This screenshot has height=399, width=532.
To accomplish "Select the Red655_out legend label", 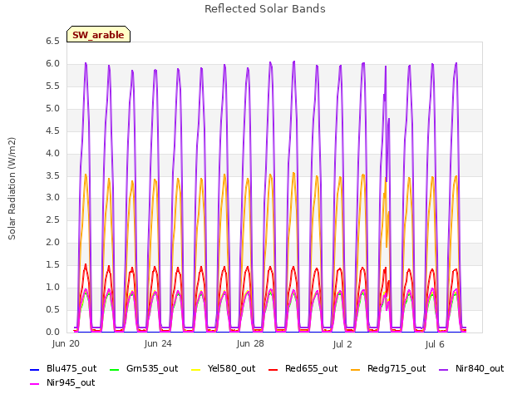I will click(x=312, y=369).
